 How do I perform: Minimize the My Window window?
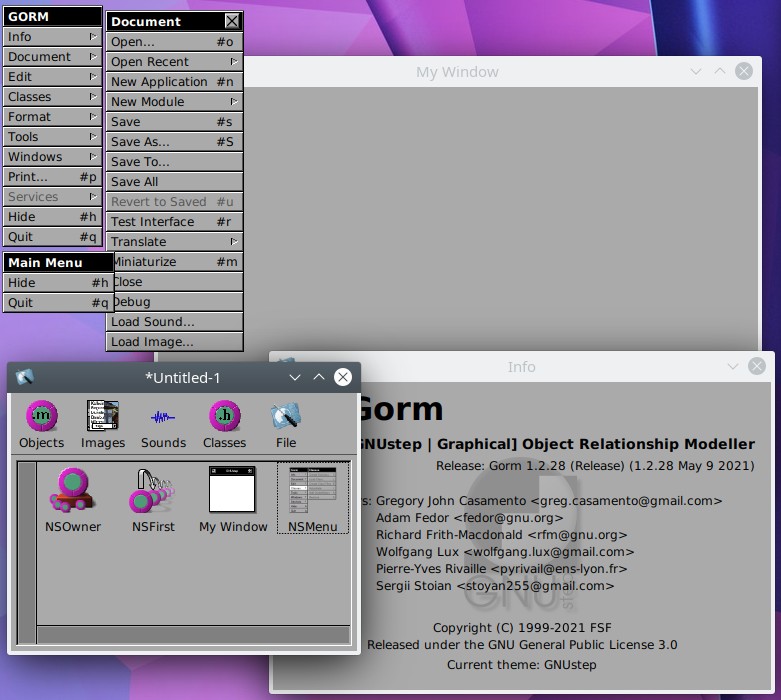coord(696,71)
